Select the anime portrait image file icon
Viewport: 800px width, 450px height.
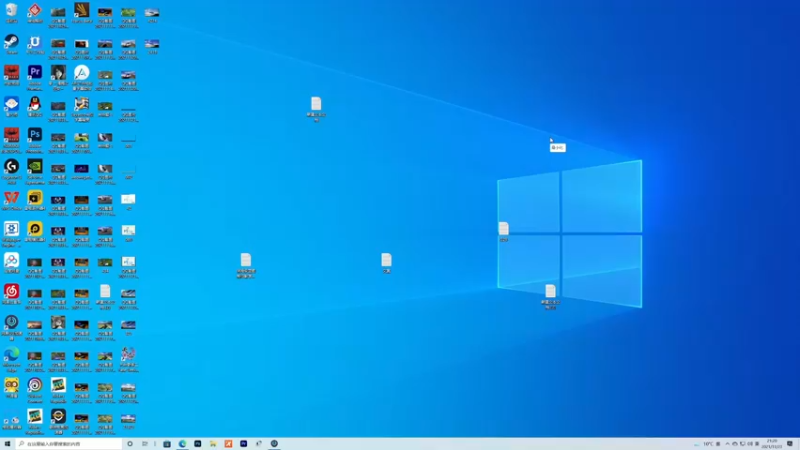[58, 77]
